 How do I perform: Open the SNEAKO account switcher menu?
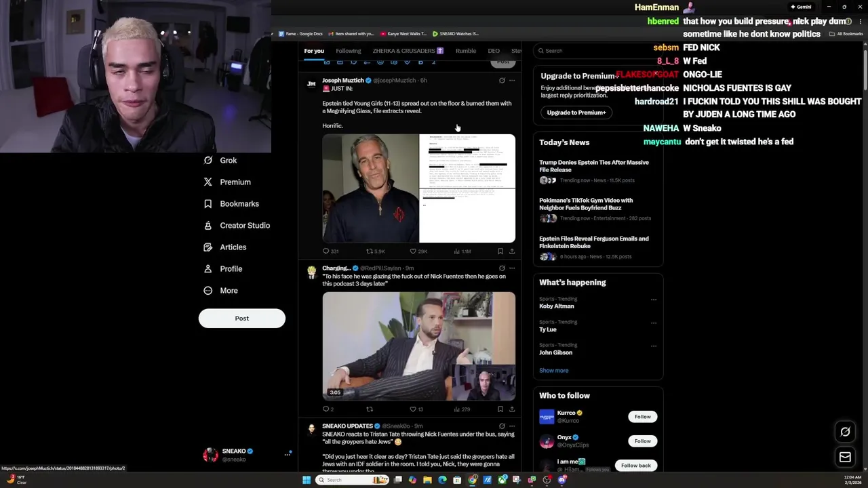point(247,455)
